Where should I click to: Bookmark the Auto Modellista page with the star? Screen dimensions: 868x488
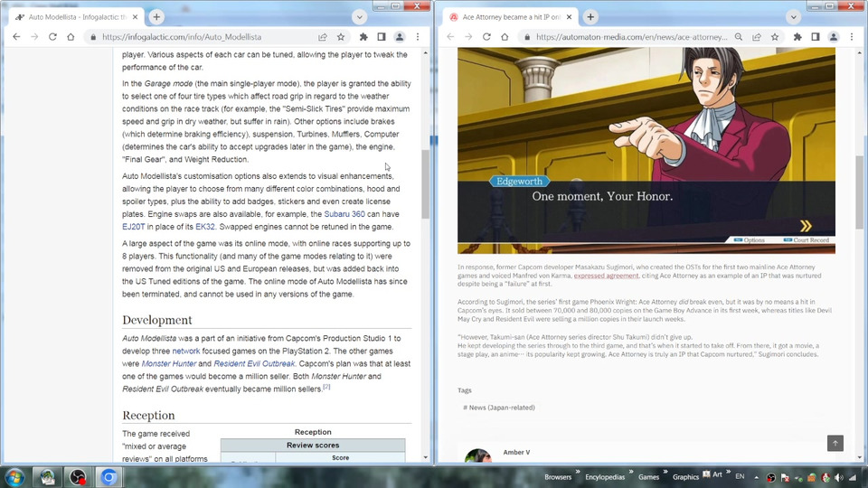(341, 37)
